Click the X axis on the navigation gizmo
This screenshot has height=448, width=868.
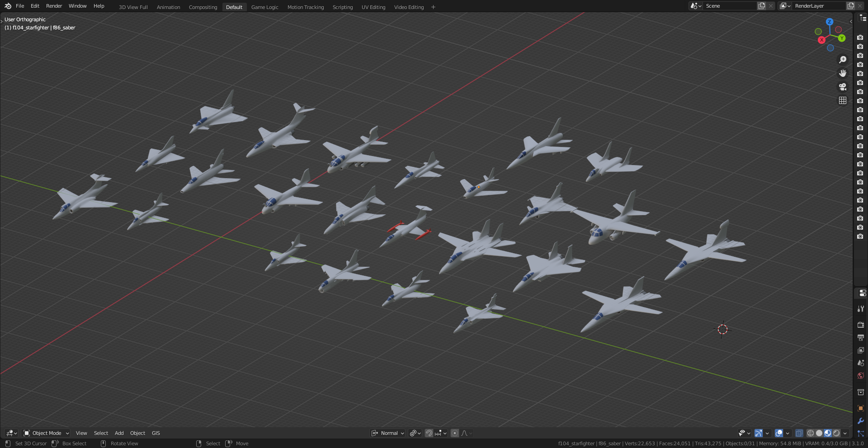[x=822, y=40]
